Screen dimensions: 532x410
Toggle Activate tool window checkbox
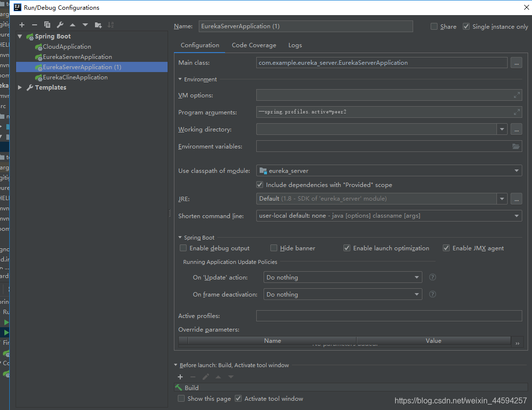238,399
